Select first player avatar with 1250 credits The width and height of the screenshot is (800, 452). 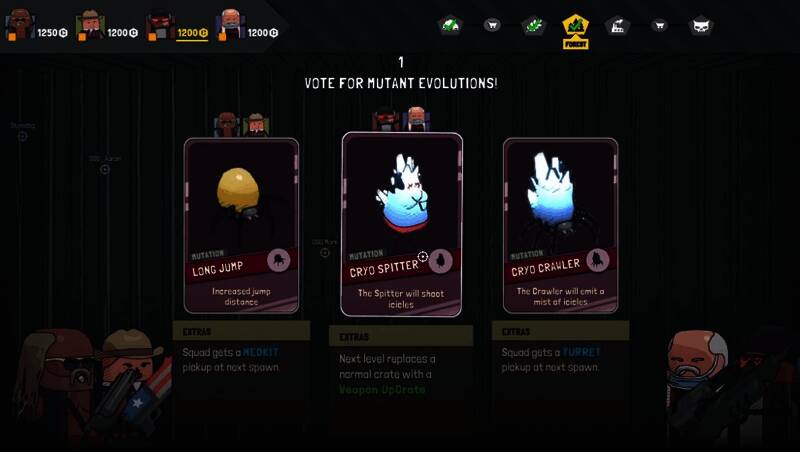click(x=20, y=24)
